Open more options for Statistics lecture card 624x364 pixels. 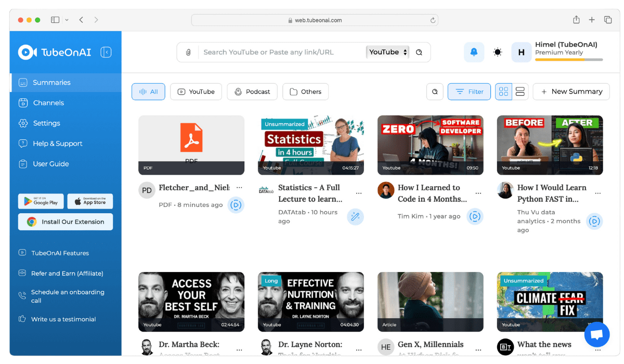(x=359, y=193)
